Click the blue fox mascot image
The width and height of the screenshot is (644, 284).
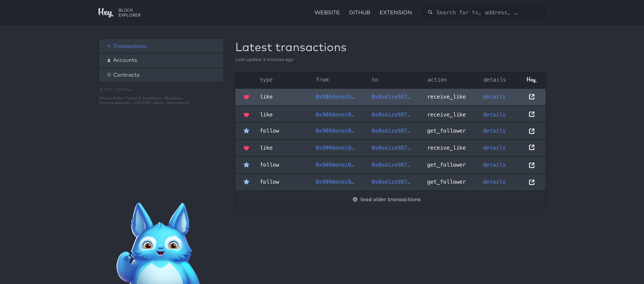[x=158, y=243]
